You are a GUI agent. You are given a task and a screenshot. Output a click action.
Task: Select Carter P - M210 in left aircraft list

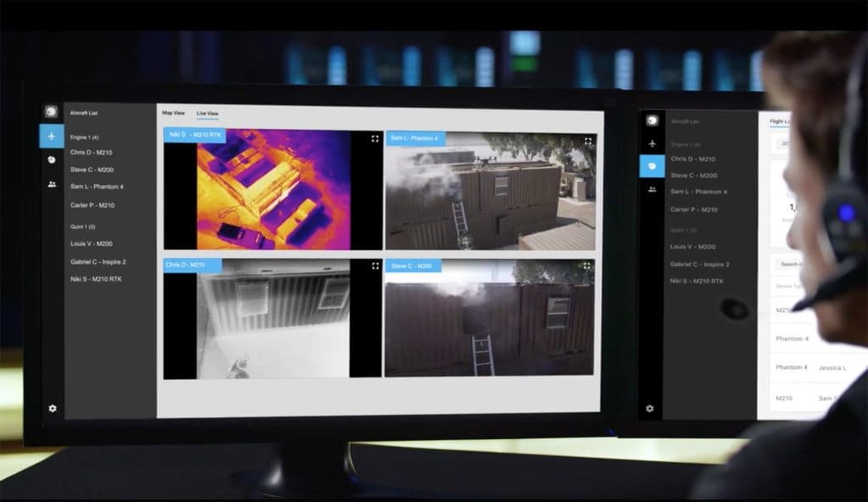tap(92, 205)
